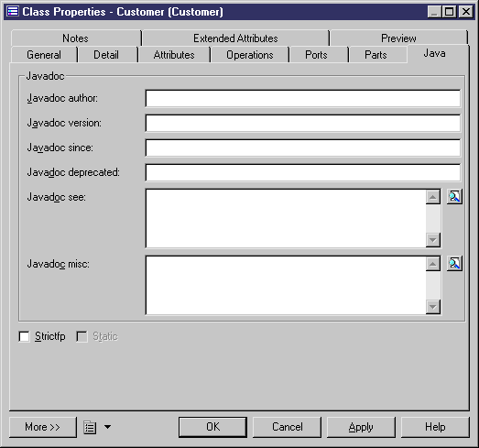Click down arrow in Javadoc misc scrollbar
Viewport: 479px width, 448px height.
tap(433, 307)
